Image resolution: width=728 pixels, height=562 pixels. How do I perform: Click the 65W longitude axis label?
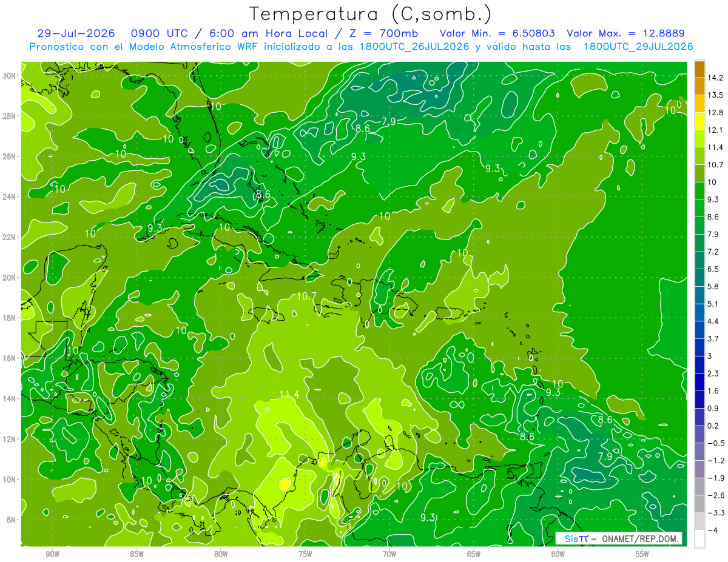(474, 554)
